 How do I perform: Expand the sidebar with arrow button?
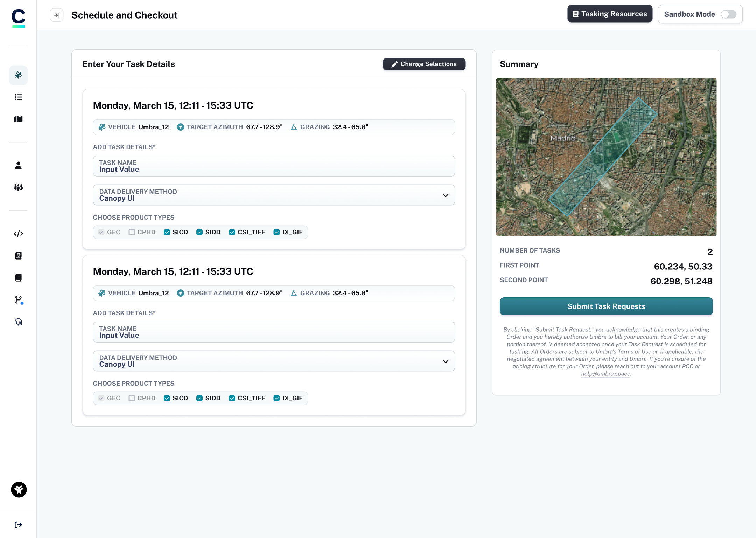point(57,15)
